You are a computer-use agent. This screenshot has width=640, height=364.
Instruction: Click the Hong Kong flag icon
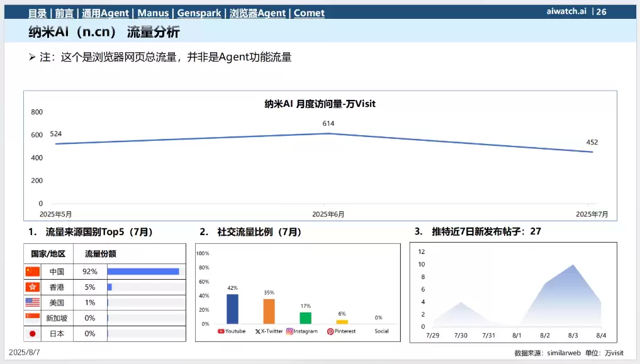pyautogui.click(x=33, y=287)
